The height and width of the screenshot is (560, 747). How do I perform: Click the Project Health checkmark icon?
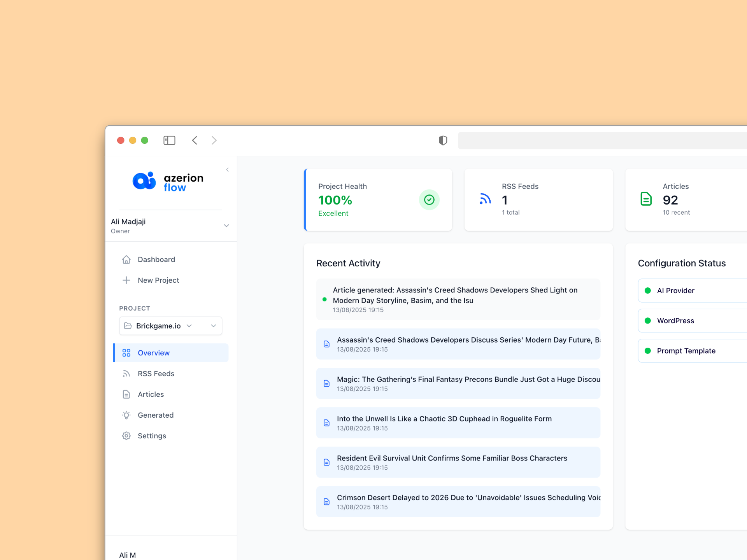429,200
